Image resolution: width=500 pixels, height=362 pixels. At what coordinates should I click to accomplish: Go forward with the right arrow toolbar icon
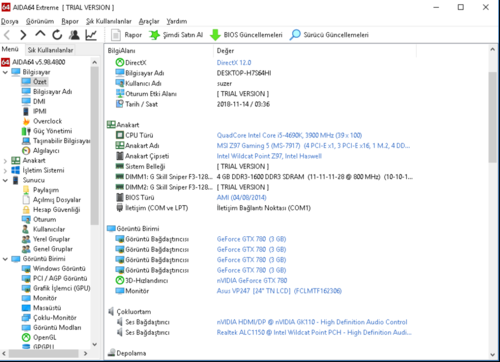[x=23, y=35]
